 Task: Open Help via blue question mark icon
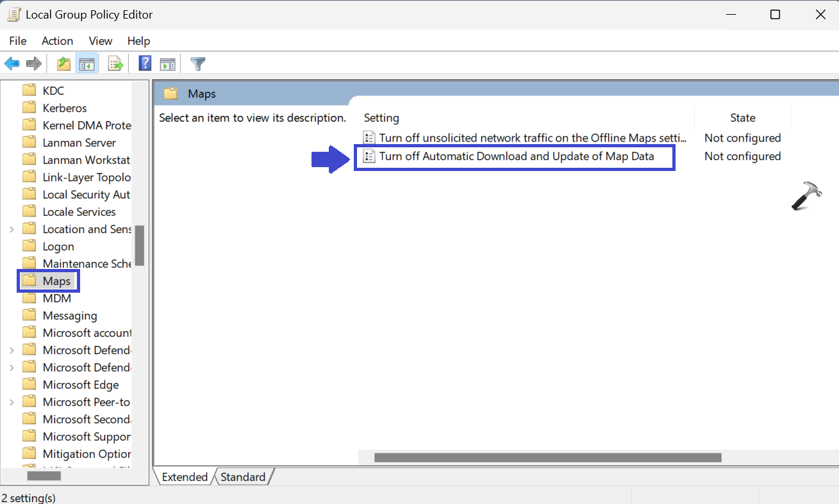[145, 63]
